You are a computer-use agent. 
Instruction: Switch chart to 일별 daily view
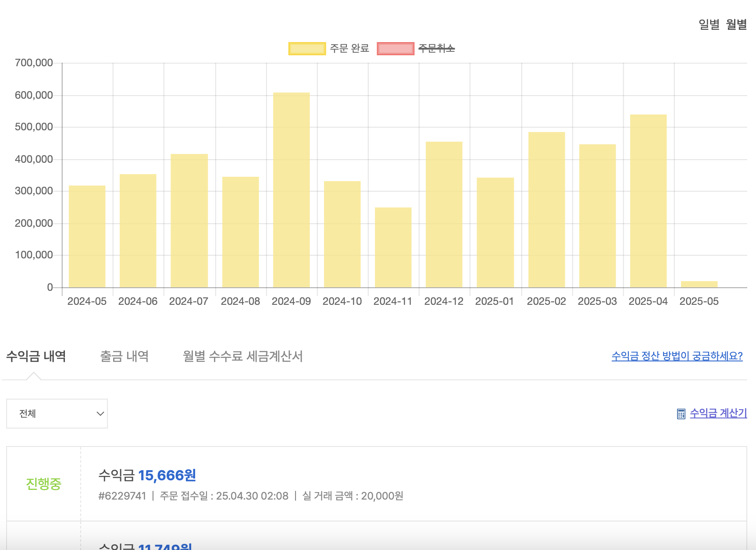709,25
